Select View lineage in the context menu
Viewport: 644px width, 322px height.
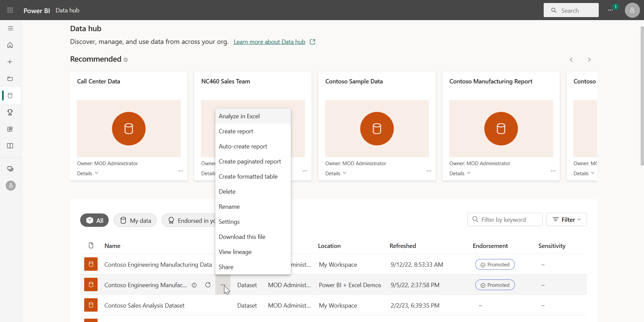point(235,252)
